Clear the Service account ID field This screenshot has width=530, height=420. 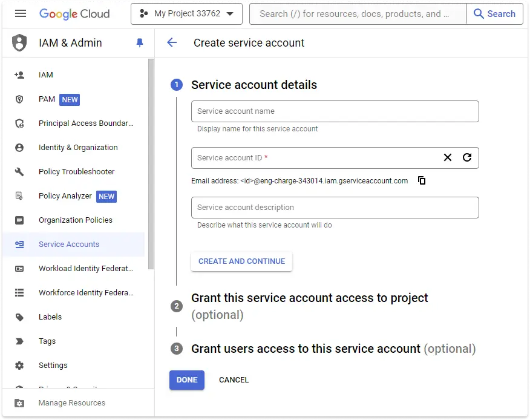pyautogui.click(x=448, y=157)
